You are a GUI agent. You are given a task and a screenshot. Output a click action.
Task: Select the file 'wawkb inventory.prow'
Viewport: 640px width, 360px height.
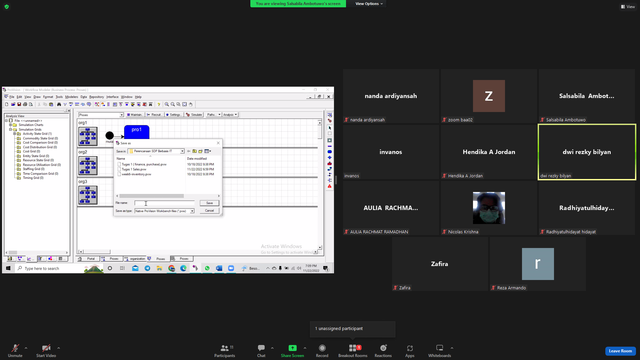pos(136,174)
